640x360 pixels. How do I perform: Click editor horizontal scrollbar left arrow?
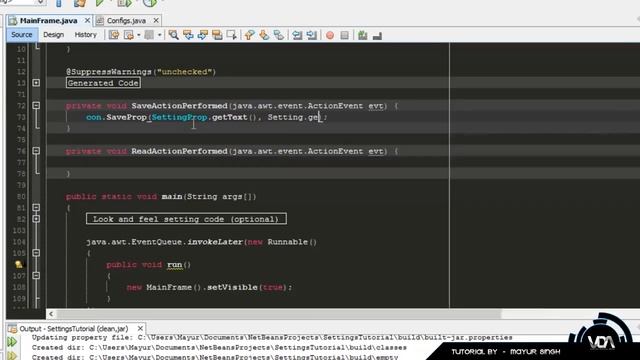(51, 314)
